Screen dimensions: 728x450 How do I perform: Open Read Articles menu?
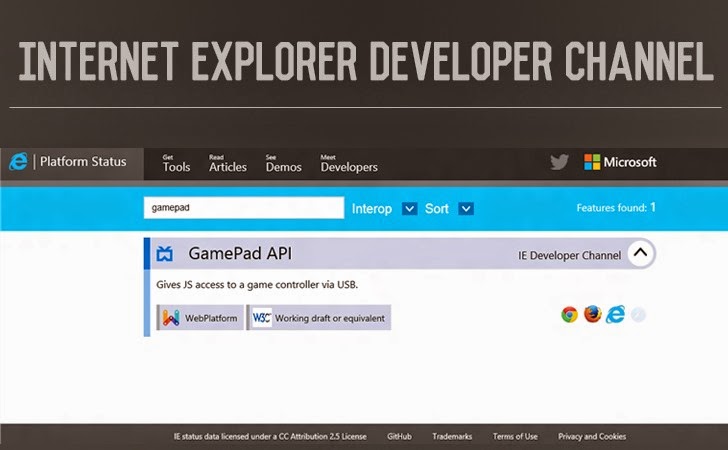pos(228,164)
